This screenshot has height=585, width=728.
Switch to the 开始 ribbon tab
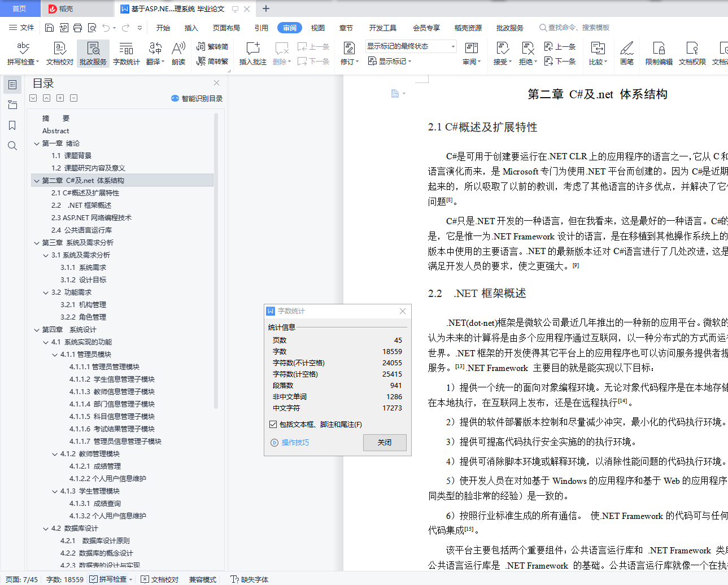(x=163, y=28)
